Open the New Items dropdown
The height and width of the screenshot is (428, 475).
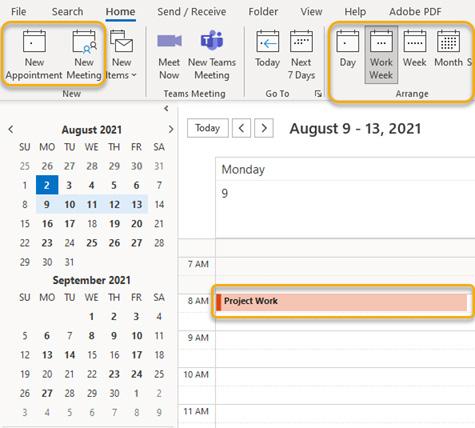click(x=121, y=55)
